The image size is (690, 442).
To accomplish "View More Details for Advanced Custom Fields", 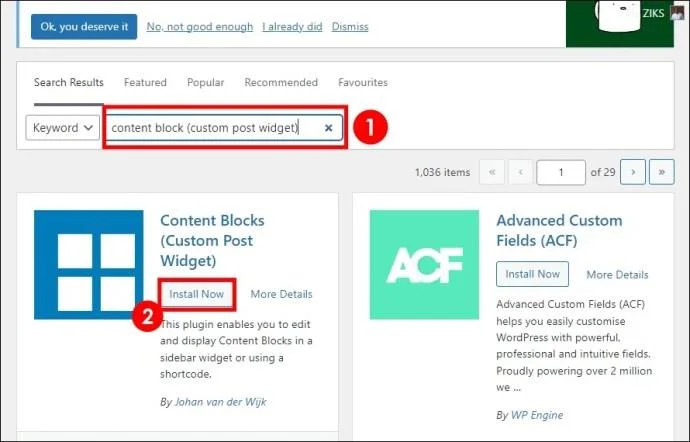I will coord(617,275).
